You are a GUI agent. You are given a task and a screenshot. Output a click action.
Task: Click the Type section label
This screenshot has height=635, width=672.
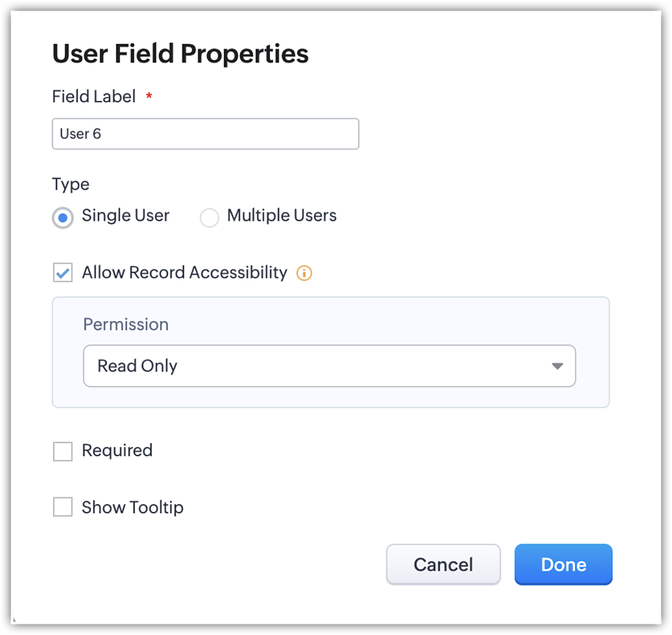click(x=71, y=184)
